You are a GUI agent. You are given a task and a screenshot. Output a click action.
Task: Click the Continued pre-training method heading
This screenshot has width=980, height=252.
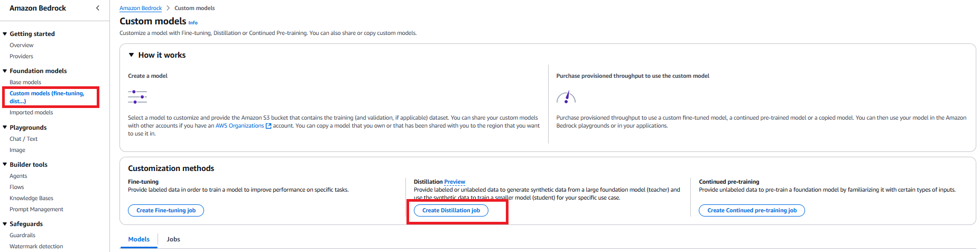729,182
